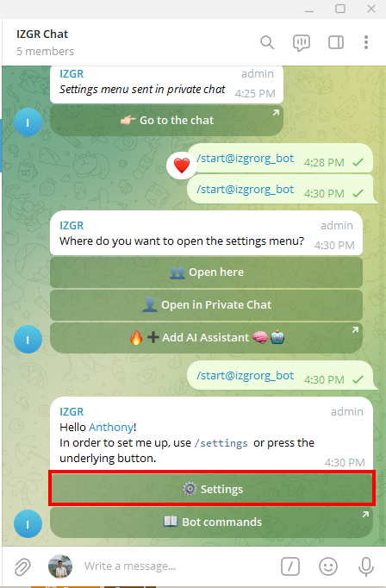Click the /settings command link
This screenshot has height=588, width=386.
click(x=221, y=443)
